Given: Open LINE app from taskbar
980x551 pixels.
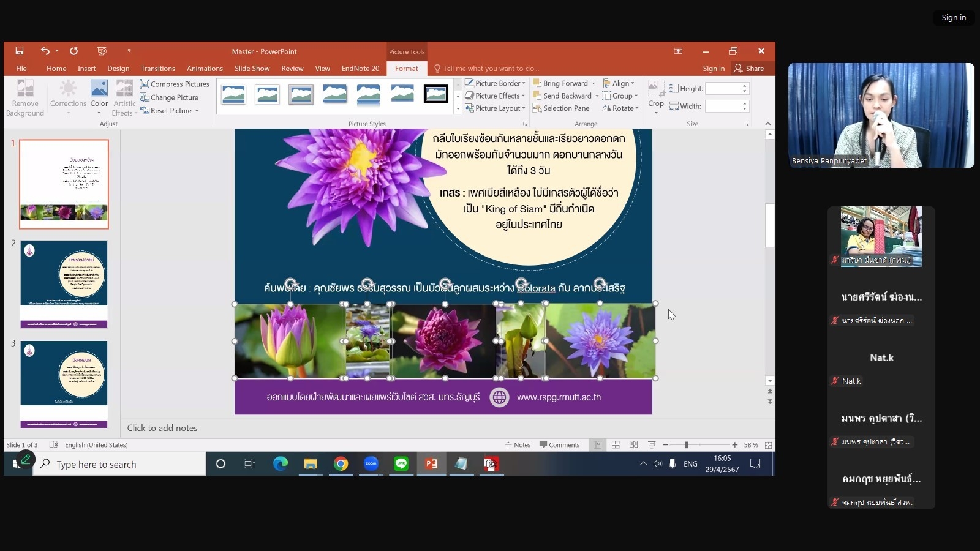Looking at the screenshot, I should pyautogui.click(x=401, y=464).
